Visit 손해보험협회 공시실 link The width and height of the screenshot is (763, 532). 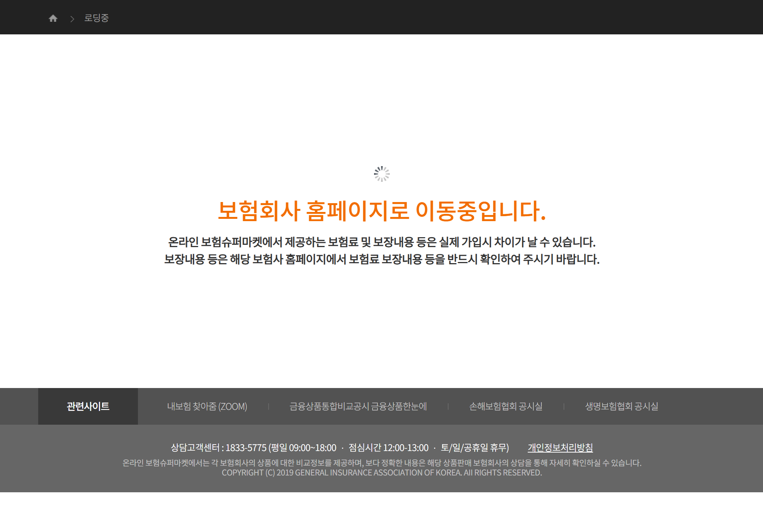click(505, 406)
